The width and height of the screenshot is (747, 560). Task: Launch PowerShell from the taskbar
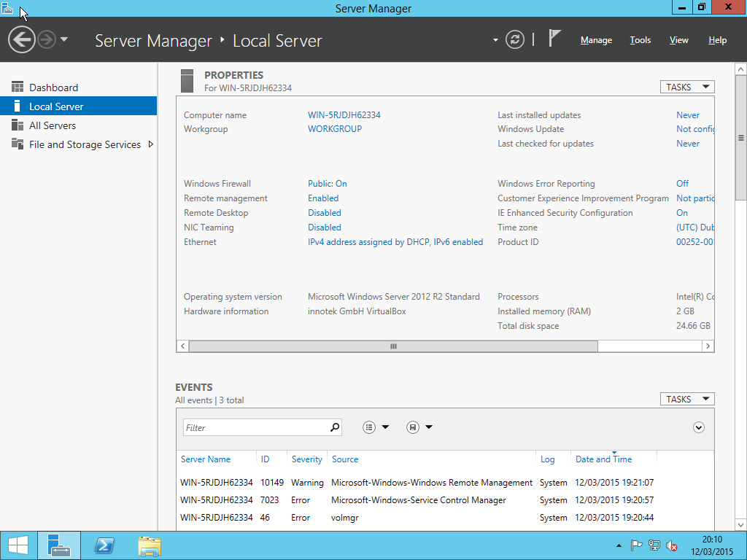pos(104,545)
